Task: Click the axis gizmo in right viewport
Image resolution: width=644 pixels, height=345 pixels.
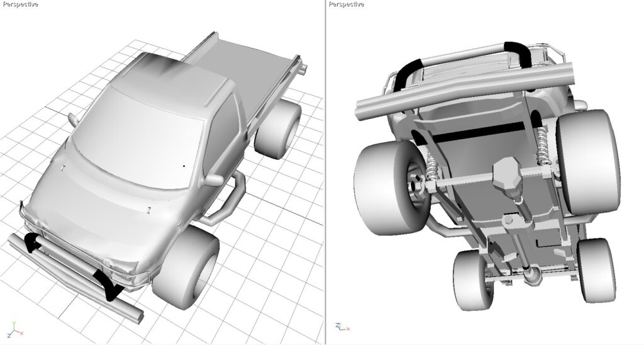Action: coord(340,326)
